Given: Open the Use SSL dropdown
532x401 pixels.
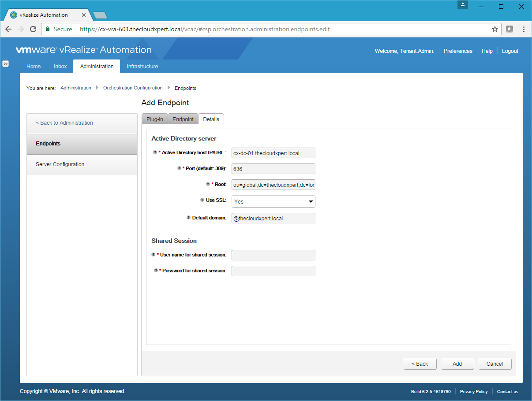Looking at the screenshot, I should click(273, 201).
